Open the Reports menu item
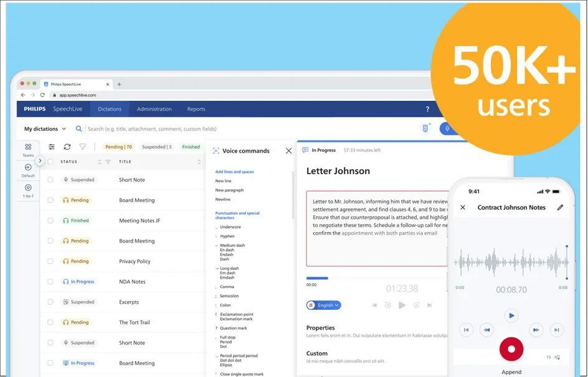Screen dimensions: 588x377 [196, 108]
